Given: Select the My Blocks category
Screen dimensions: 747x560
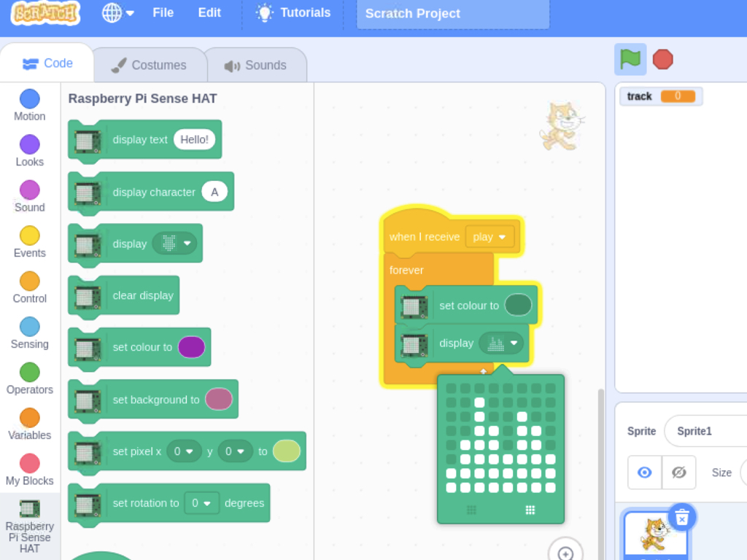Looking at the screenshot, I should click(29, 470).
